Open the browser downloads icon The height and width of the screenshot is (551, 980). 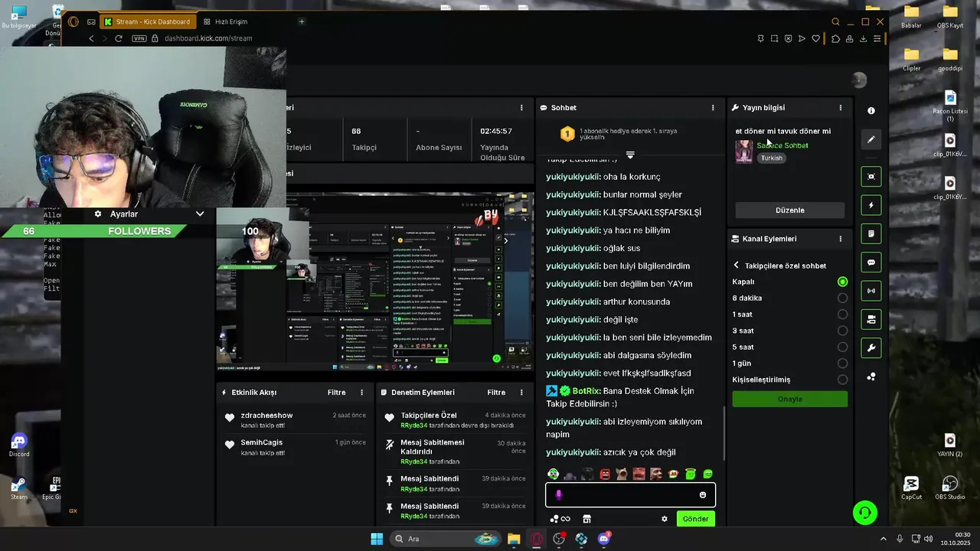click(864, 38)
